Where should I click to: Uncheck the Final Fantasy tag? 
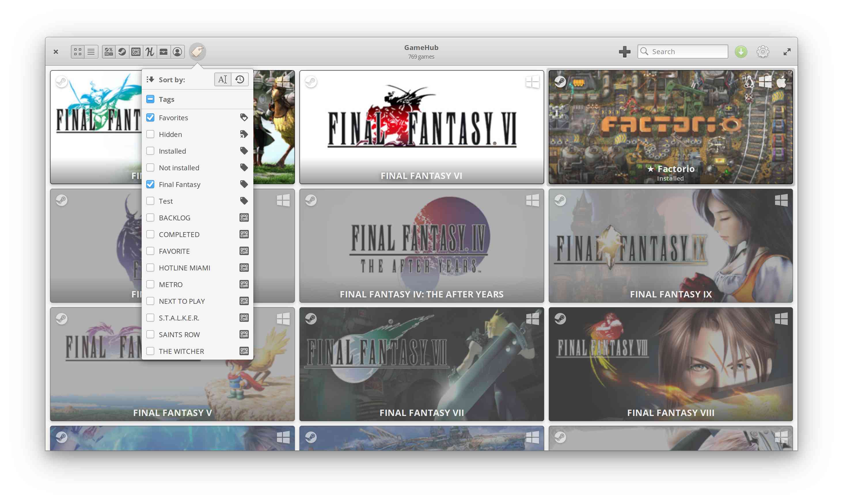coord(151,184)
